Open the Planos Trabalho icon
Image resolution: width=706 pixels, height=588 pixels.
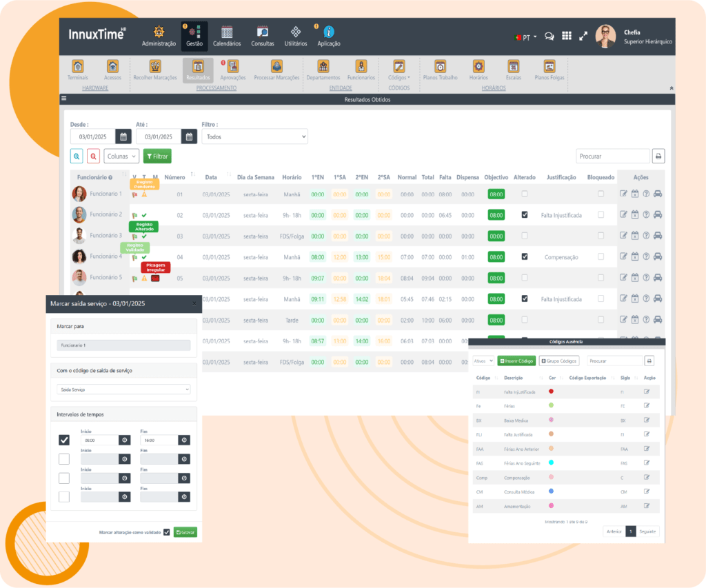coord(441,70)
